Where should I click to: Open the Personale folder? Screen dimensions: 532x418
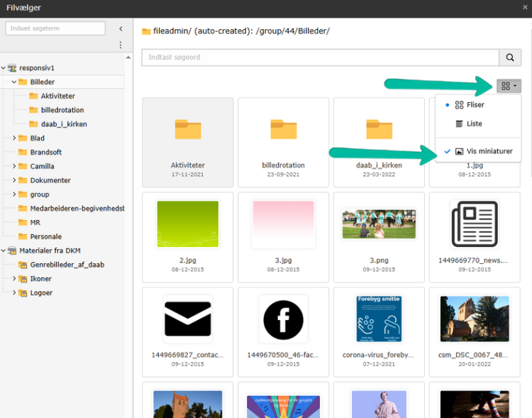(46, 236)
